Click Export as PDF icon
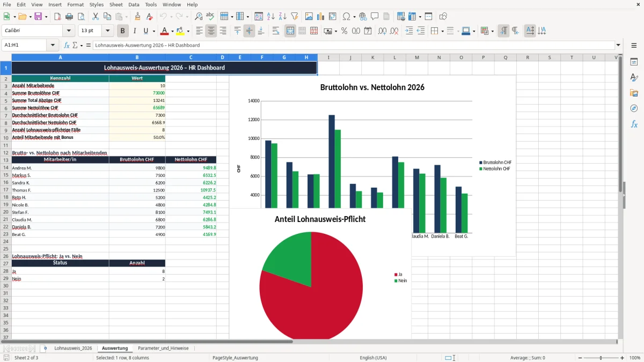644x362 pixels. pos(57,17)
